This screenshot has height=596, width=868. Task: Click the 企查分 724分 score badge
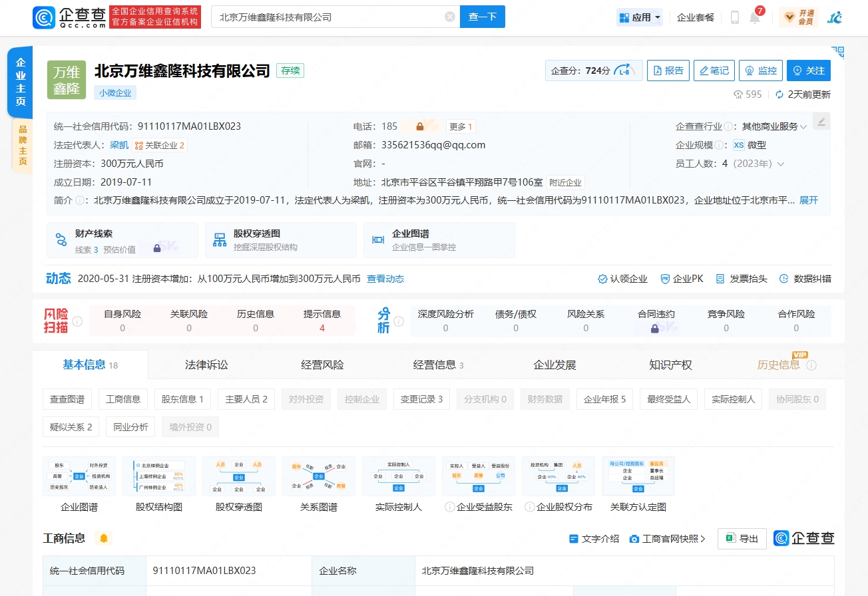click(594, 71)
